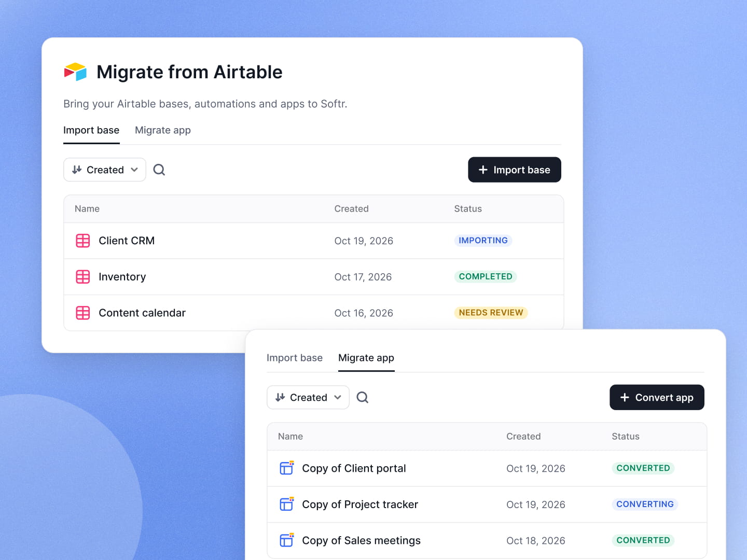747x560 pixels.
Task: Open Copy of Client portal app
Action: pos(487,468)
